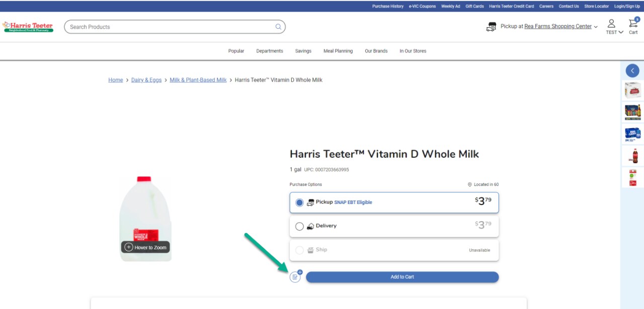
Task: Click the product title Vitamin D Whole Milk
Action: [x=384, y=154]
